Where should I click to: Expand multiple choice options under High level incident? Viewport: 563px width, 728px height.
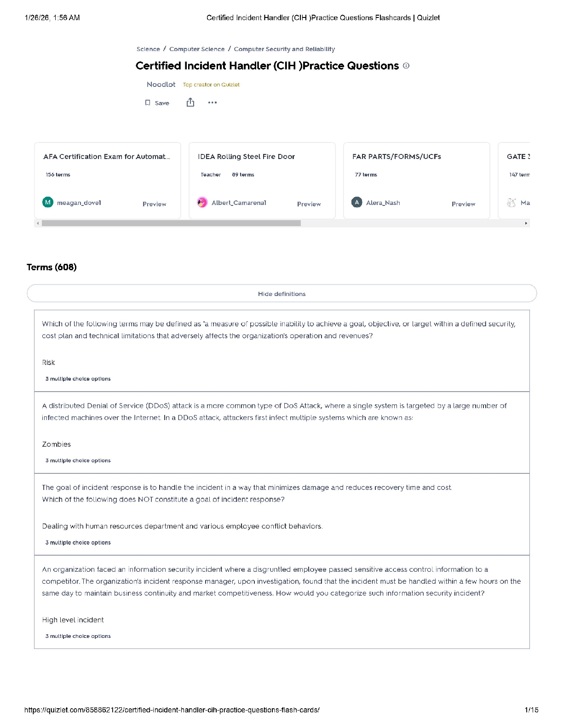[x=78, y=636]
